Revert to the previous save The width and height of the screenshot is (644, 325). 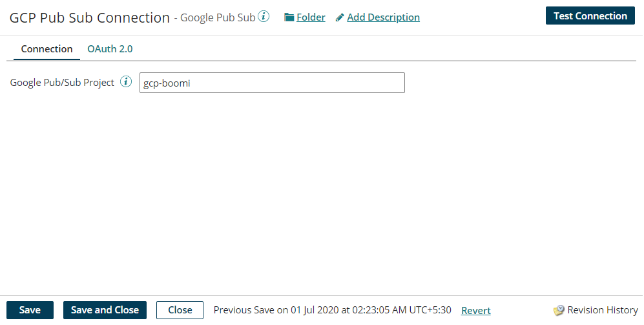tap(475, 311)
